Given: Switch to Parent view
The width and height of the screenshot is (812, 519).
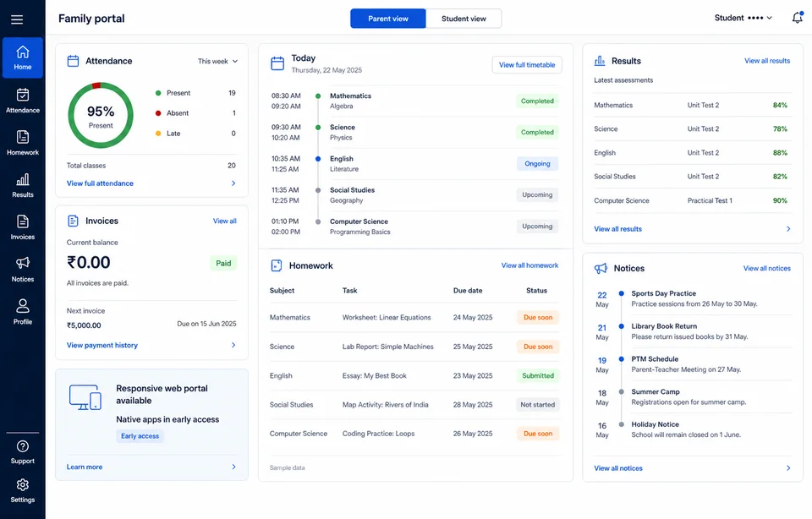Looking at the screenshot, I should pyautogui.click(x=388, y=19).
